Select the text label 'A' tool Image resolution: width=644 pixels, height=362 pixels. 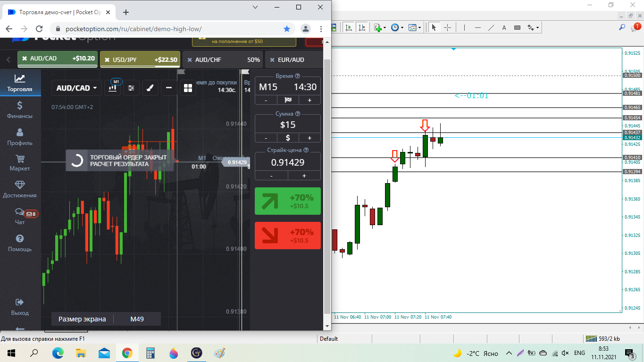504,28
